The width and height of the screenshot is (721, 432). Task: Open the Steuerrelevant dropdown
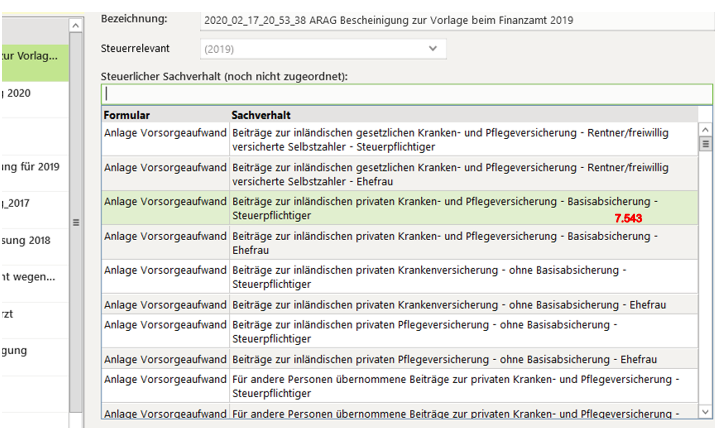[x=322, y=48]
